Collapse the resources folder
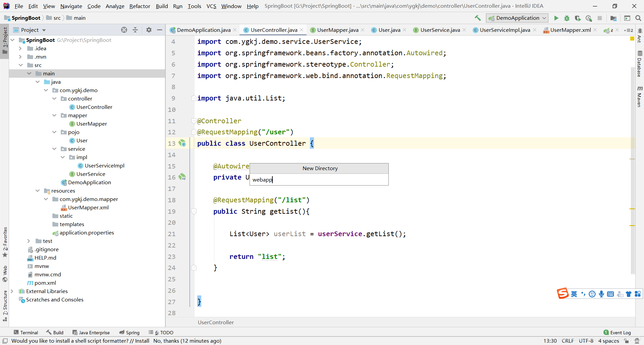The width and height of the screenshot is (644, 345). (38, 191)
